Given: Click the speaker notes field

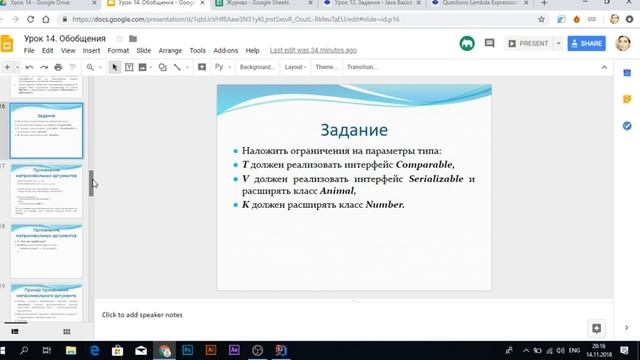Looking at the screenshot, I should [353, 315].
